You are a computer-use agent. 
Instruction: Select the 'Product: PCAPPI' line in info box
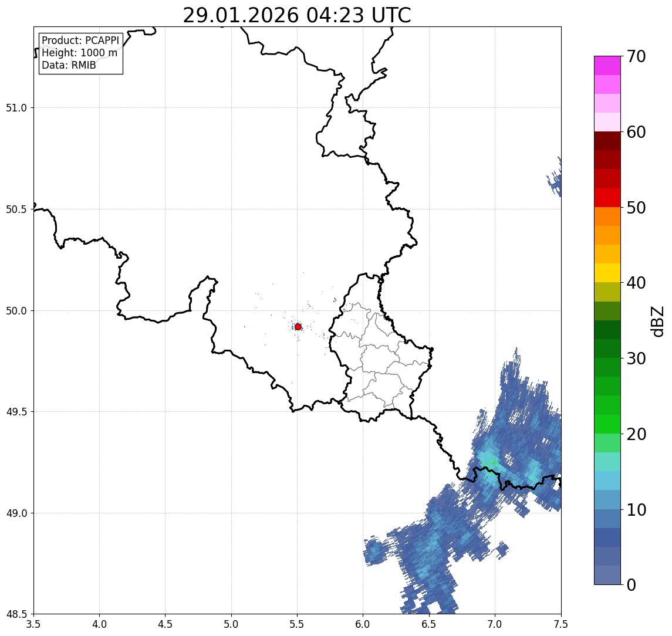click(80, 40)
